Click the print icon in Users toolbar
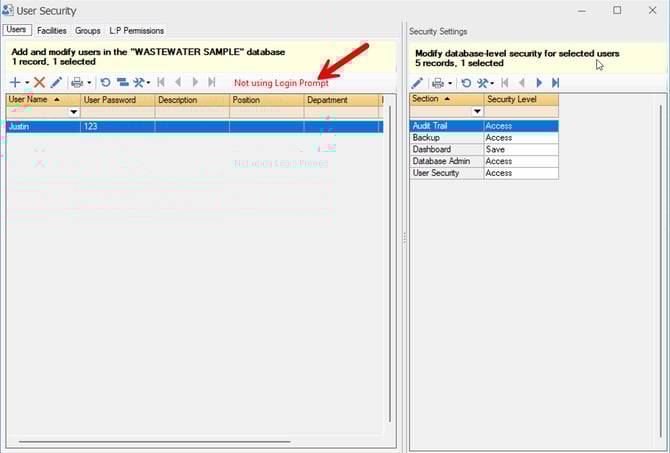 (77, 82)
